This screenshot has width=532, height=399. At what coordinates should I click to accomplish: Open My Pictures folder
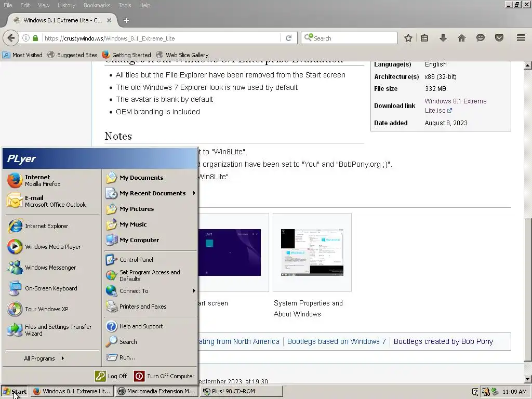150,209
